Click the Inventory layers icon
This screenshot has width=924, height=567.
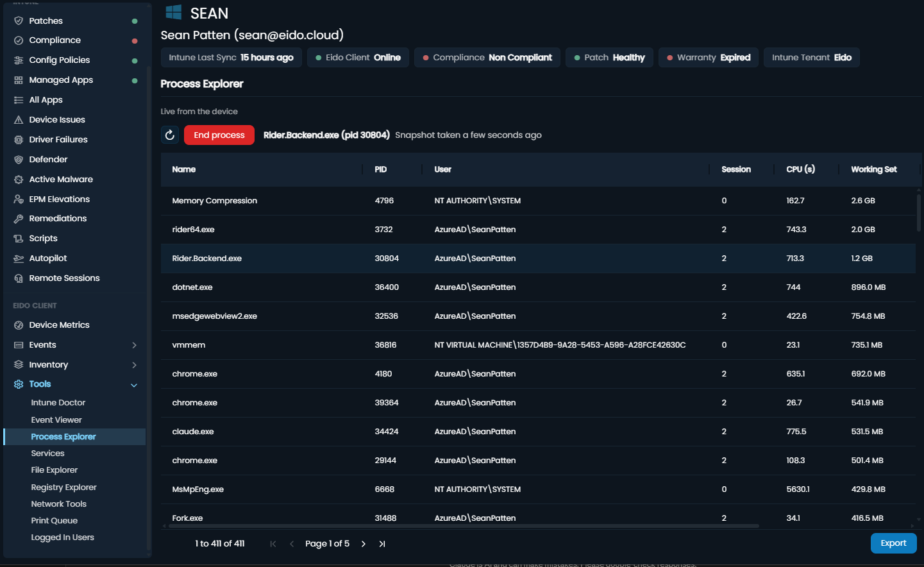[x=19, y=365]
